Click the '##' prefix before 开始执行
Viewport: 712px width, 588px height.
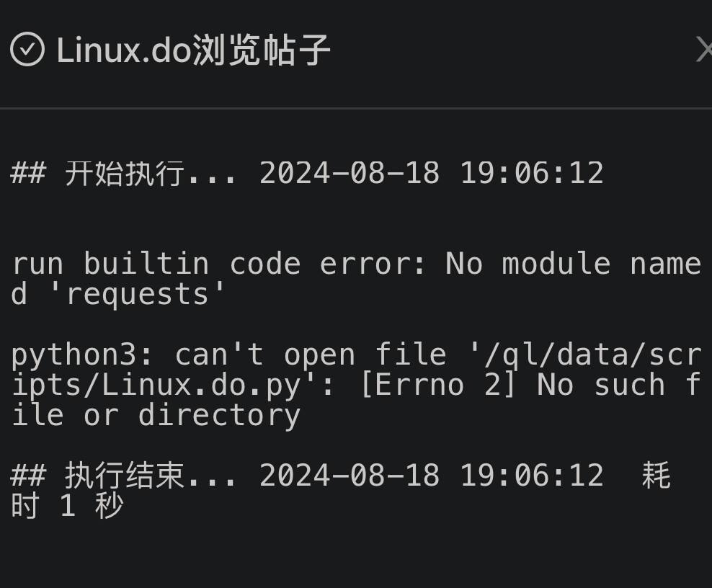[x=28, y=173]
